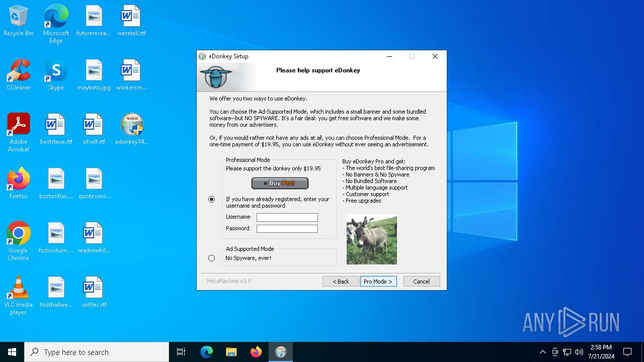Click the '- Customer support' list line
The image size is (644, 362).
[366, 194]
